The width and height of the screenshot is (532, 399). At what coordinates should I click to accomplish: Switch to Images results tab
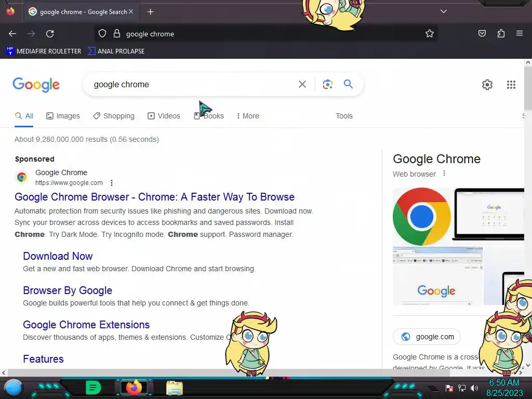(63, 116)
